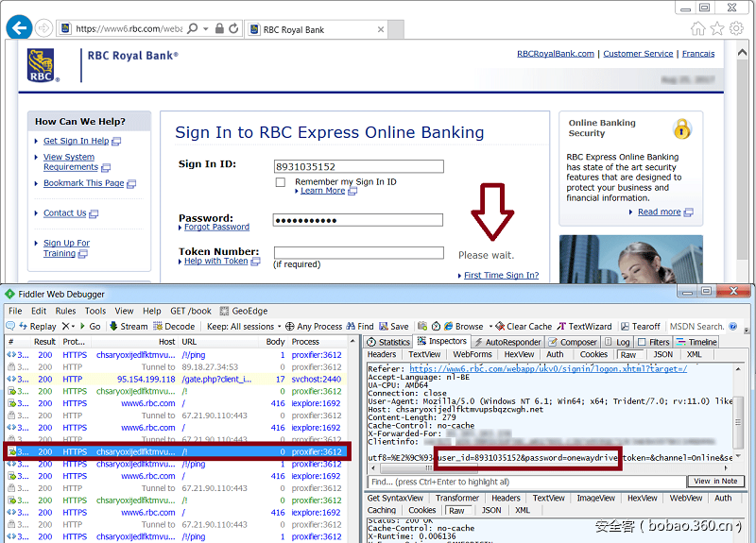Check the Remember my Sign In ID box
Image resolution: width=756 pixels, height=543 pixels.
point(281,182)
